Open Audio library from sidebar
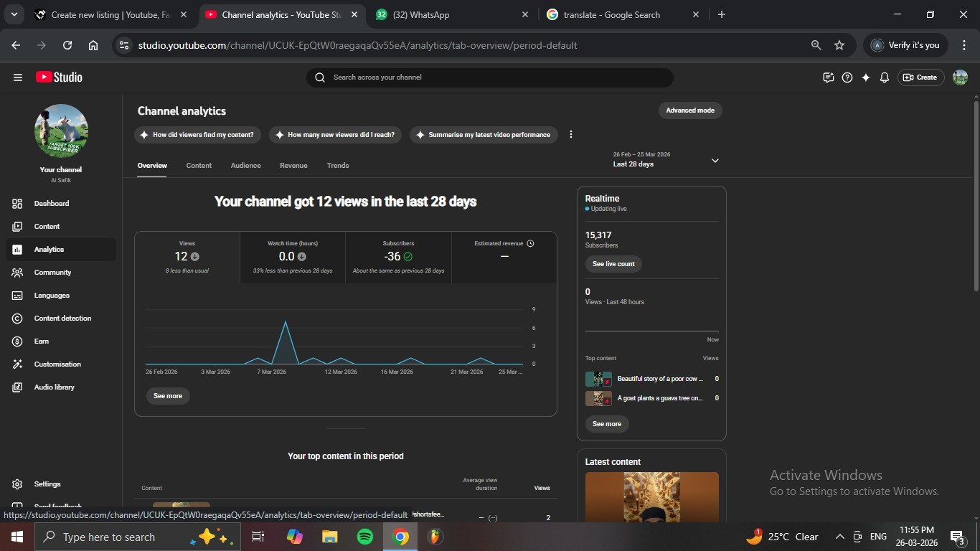 coord(54,387)
